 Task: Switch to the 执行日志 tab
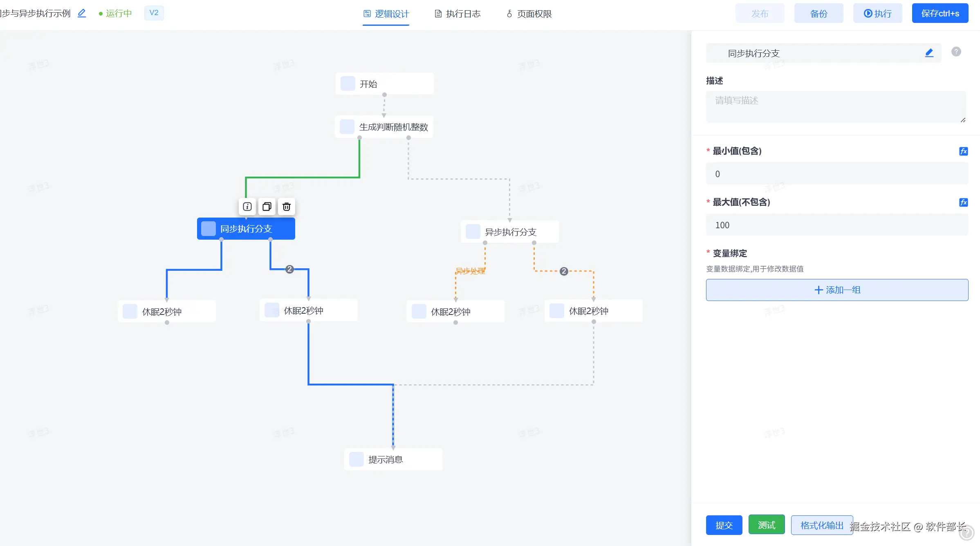[x=457, y=14]
